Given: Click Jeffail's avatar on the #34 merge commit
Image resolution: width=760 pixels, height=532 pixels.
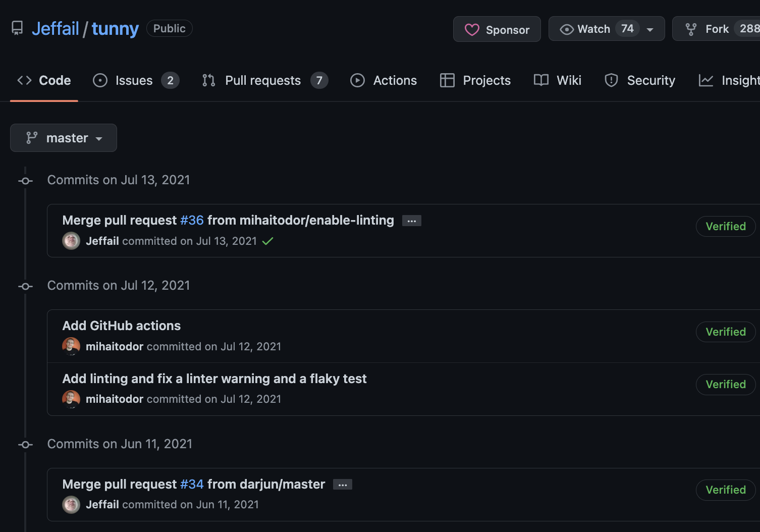Looking at the screenshot, I should point(71,504).
